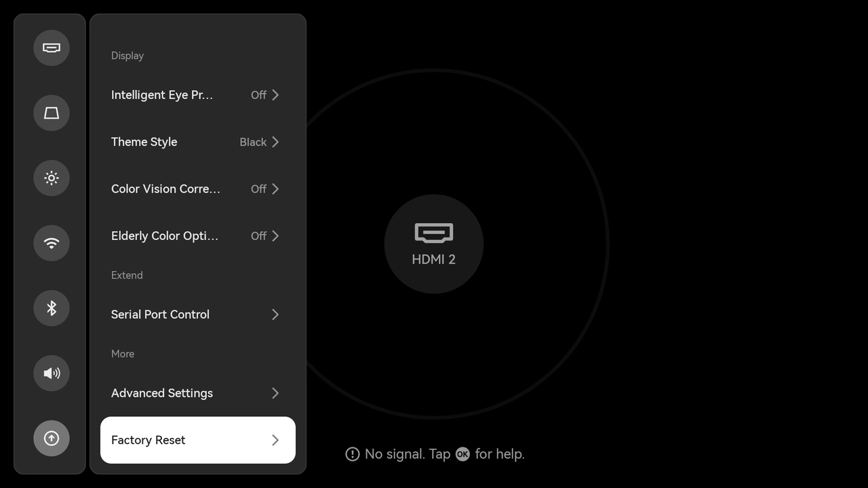Open the Wi-Fi settings icon

coord(52,243)
